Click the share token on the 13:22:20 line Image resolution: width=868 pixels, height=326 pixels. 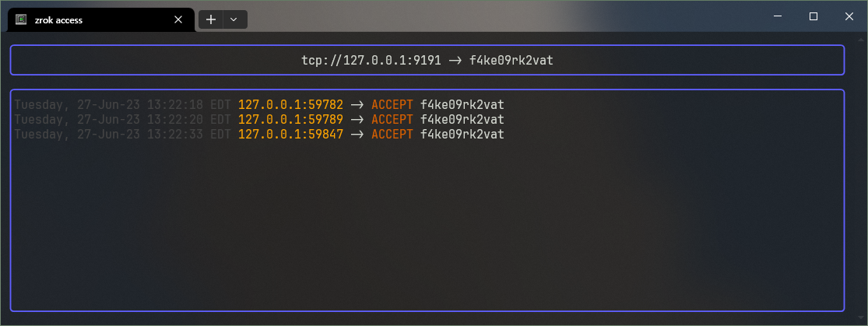pyautogui.click(x=462, y=120)
